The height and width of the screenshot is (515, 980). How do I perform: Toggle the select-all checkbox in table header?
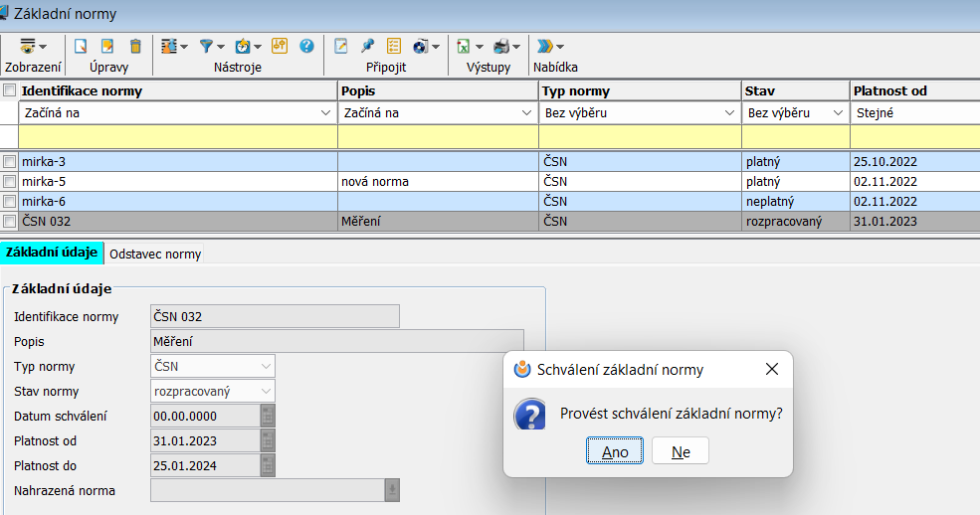point(10,90)
